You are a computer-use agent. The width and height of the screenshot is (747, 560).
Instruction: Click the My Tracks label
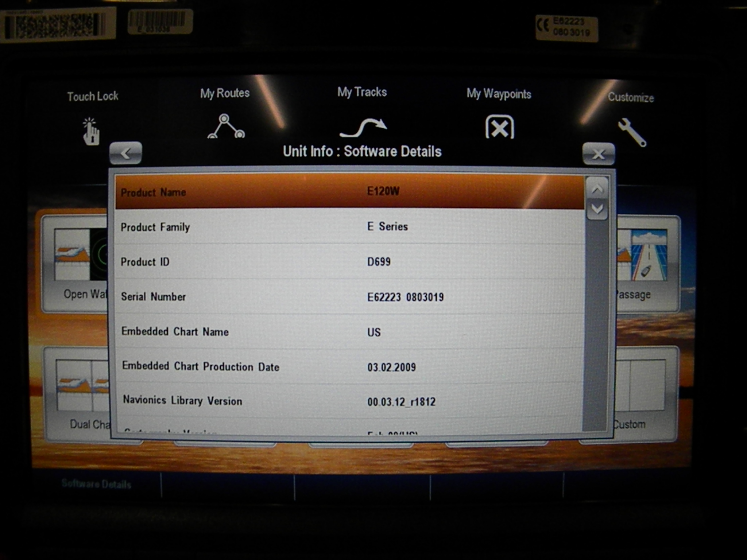(x=362, y=92)
